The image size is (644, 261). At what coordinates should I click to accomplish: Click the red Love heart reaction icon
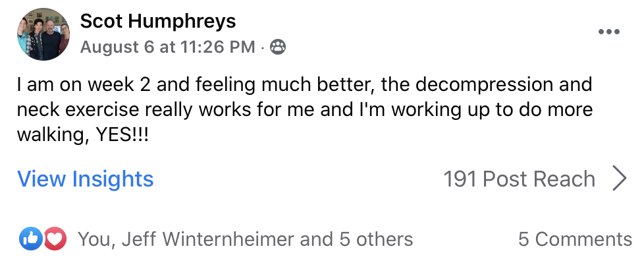pyautogui.click(x=55, y=239)
